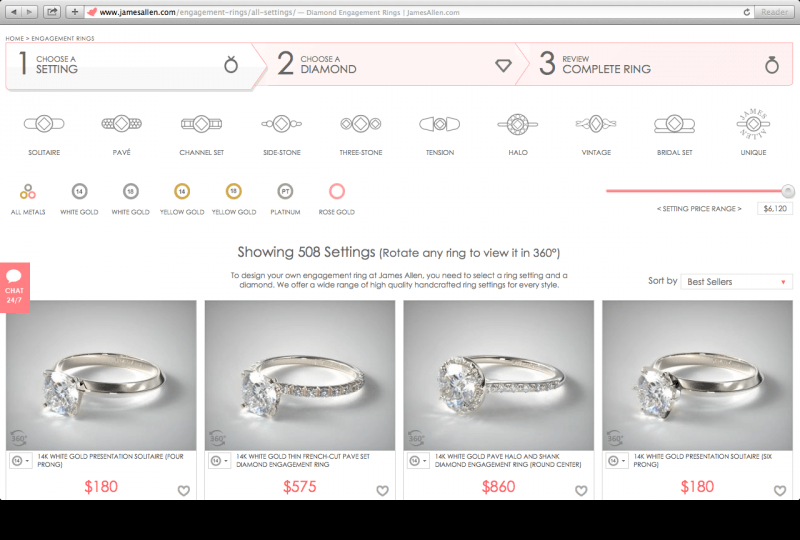
Task: Open metal selector on Six Prong Solitaire card
Action: [617, 461]
